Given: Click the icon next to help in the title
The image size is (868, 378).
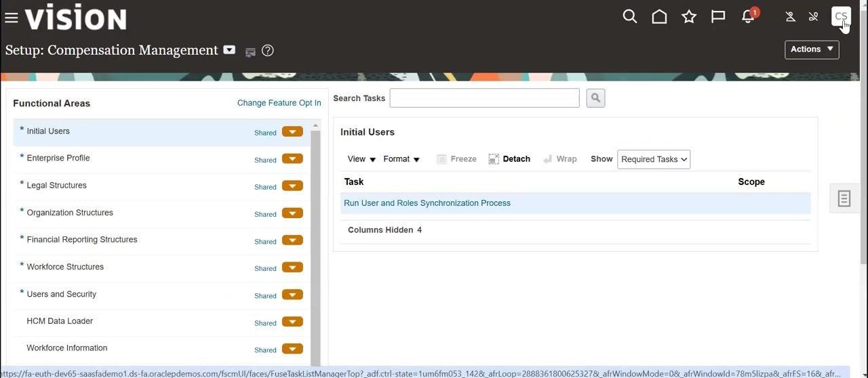Looking at the screenshot, I should tap(250, 51).
